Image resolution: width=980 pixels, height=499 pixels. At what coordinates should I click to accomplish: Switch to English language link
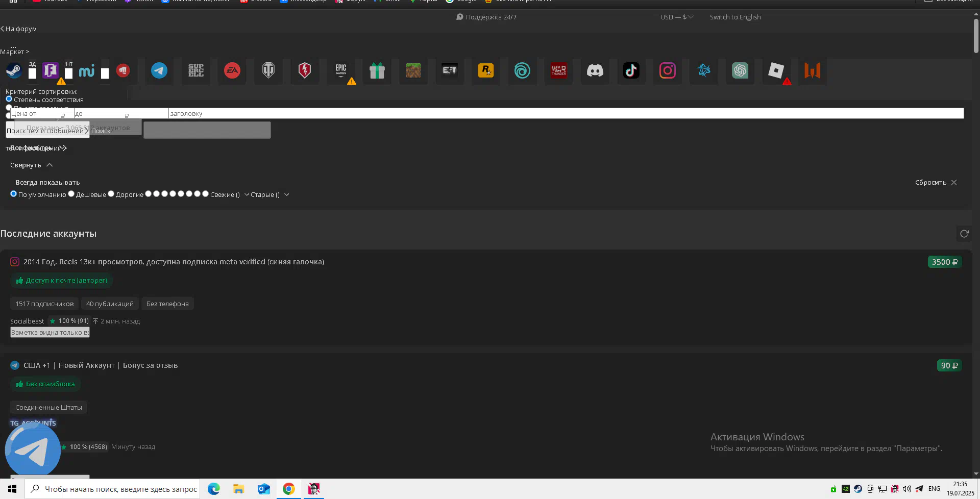tap(735, 17)
